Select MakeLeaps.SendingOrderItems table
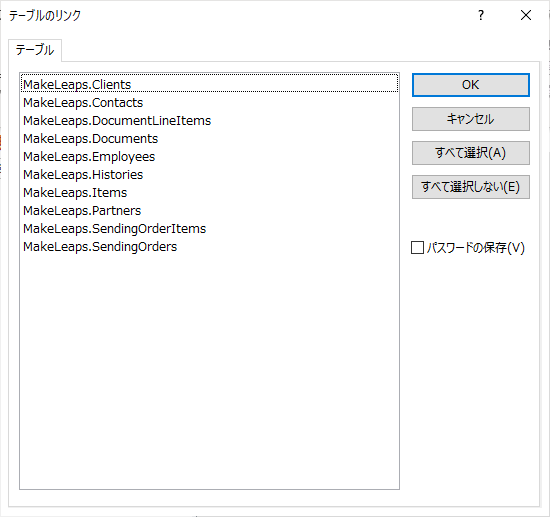Viewport: 550px width, 517px height. (x=209, y=229)
